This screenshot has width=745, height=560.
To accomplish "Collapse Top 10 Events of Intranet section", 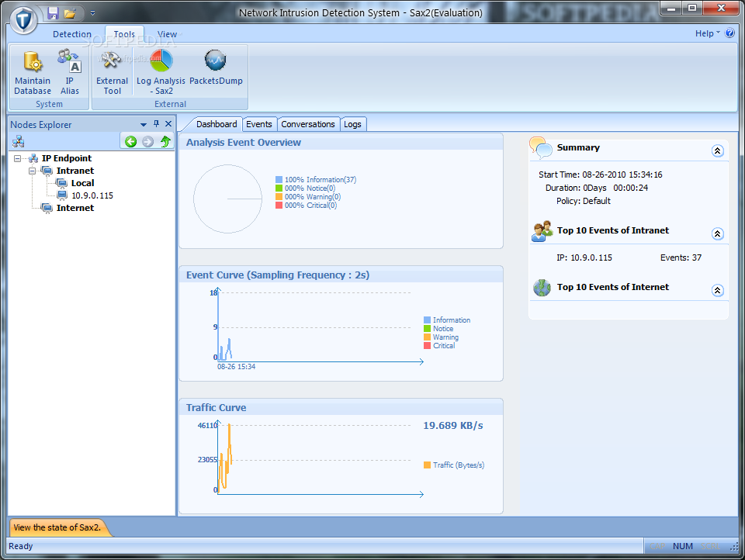I will (x=717, y=233).
